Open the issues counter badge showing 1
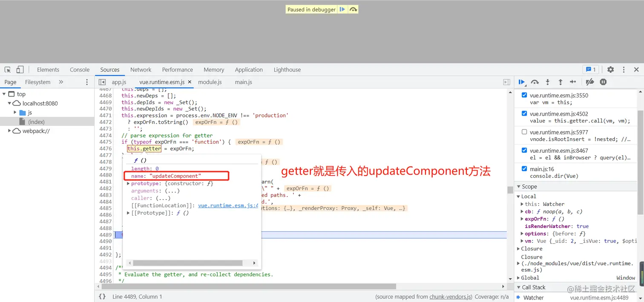Viewport: 644px width, 302px height. [591, 69]
